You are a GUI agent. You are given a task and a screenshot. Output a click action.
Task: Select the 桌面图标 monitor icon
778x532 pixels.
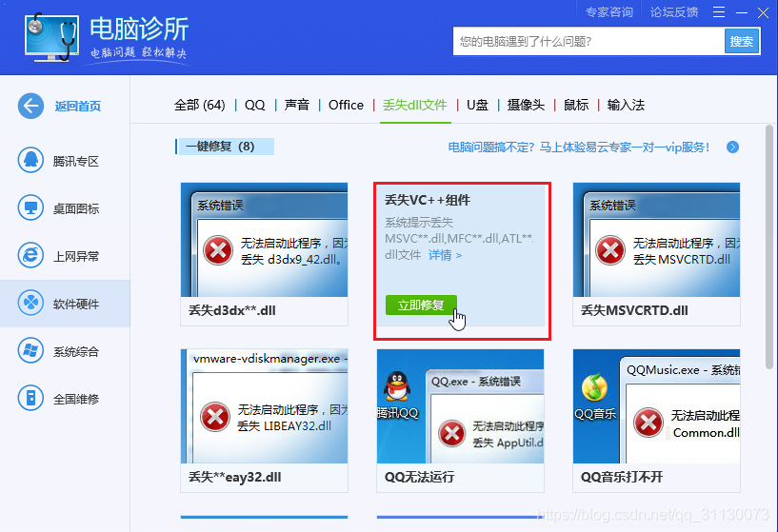tap(30, 208)
